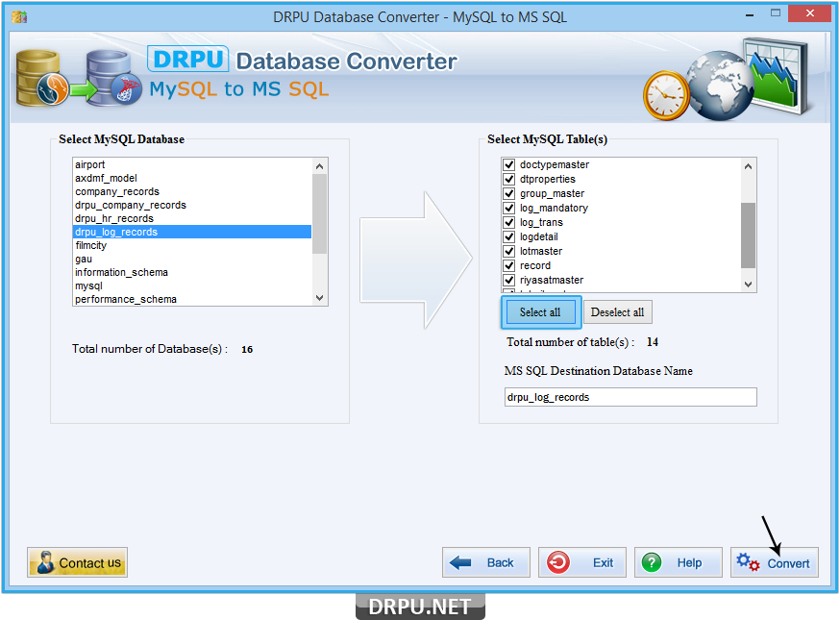
Task: Click the MS SQL destination database name field
Action: [x=630, y=397]
